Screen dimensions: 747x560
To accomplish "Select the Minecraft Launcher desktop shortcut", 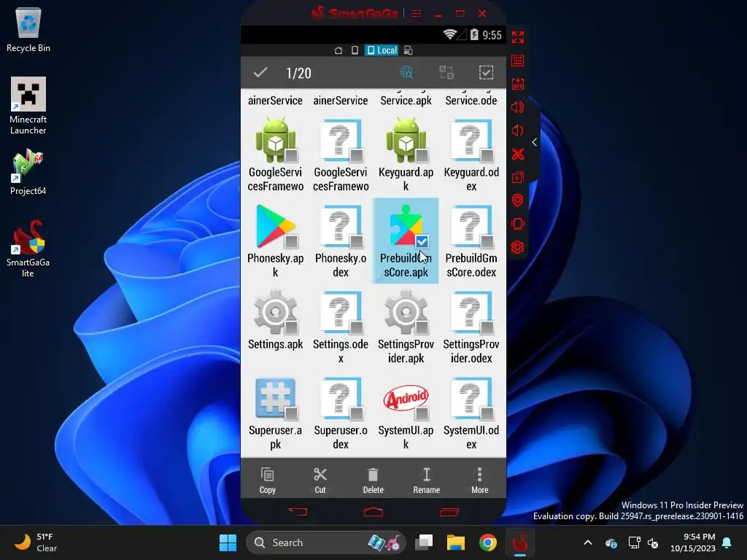I will click(x=28, y=106).
